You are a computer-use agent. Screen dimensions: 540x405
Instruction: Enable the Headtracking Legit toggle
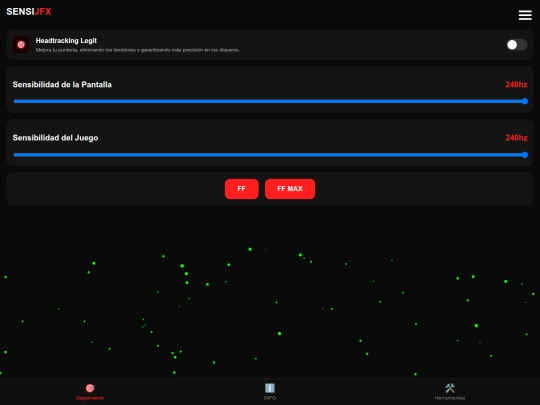[516, 45]
